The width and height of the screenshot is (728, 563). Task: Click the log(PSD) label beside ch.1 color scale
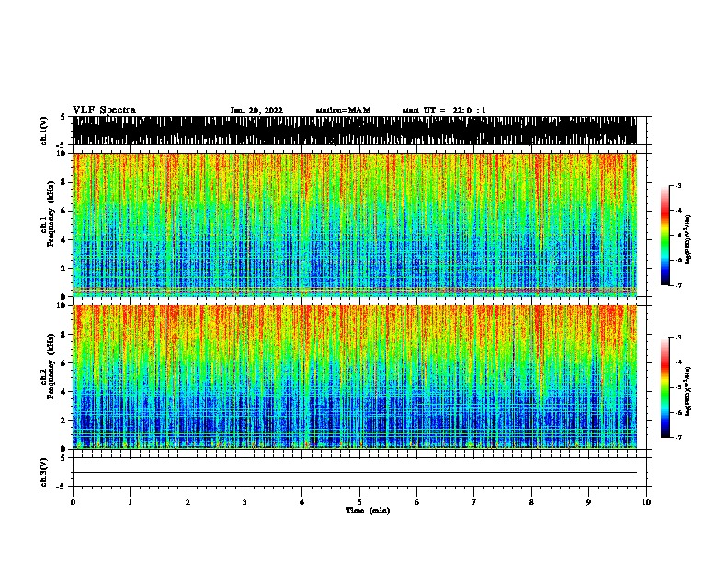click(688, 239)
